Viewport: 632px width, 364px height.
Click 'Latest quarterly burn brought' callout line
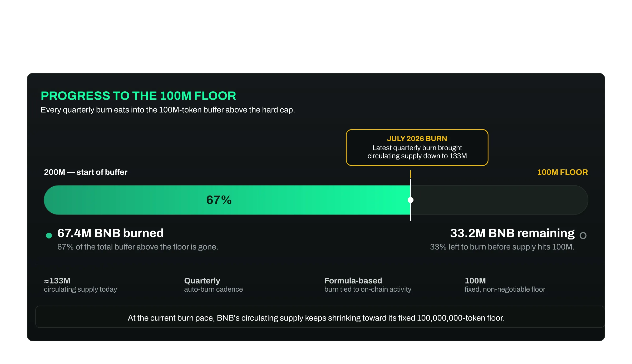[417, 148]
